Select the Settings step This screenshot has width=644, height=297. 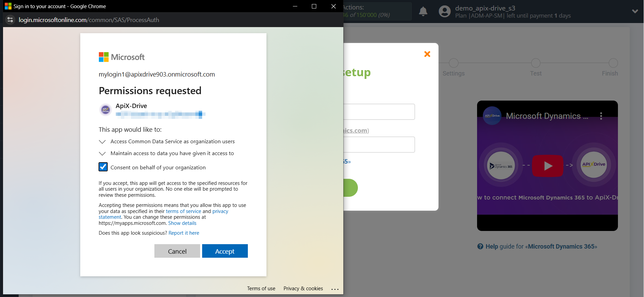[x=453, y=63]
